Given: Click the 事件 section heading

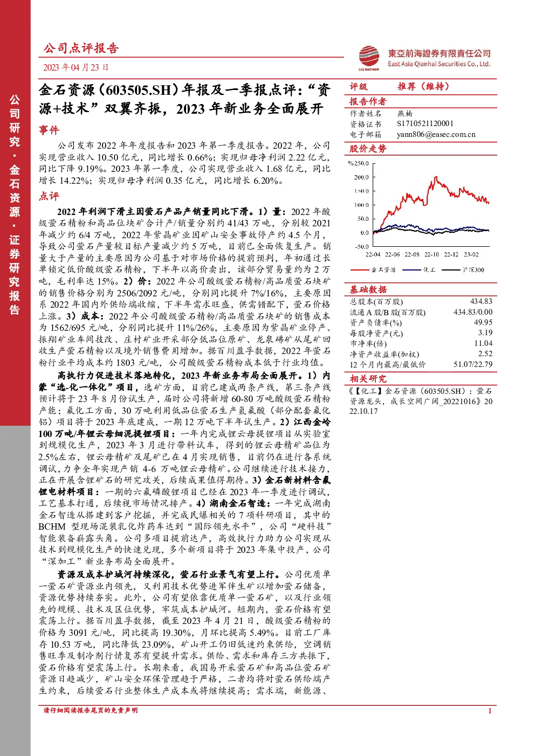Looking at the screenshot, I should [49, 130].
